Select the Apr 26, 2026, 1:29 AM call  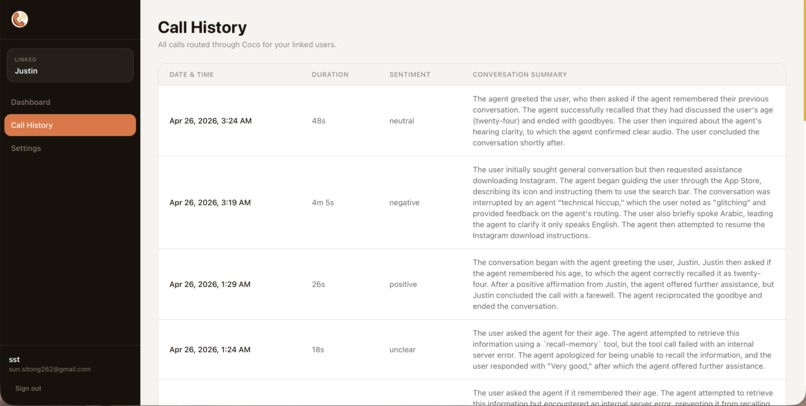click(x=472, y=284)
